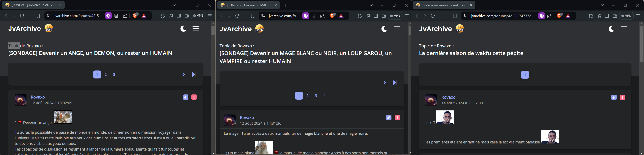Click the angel image in the first post
Screen dimensions: 644x155
click(x=63, y=117)
